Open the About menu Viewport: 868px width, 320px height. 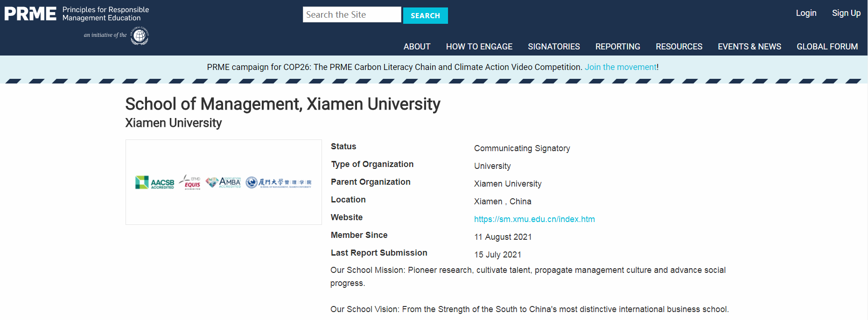(x=417, y=47)
